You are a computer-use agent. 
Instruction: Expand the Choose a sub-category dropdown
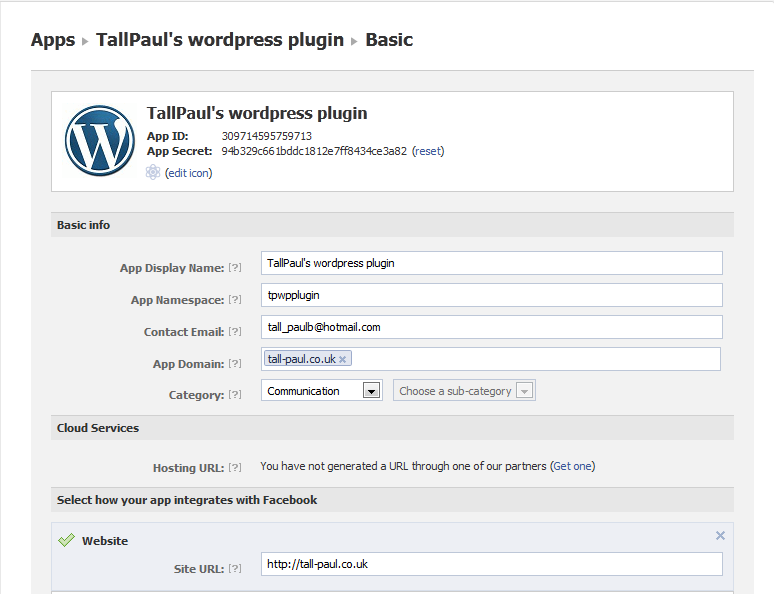pyautogui.click(x=464, y=391)
